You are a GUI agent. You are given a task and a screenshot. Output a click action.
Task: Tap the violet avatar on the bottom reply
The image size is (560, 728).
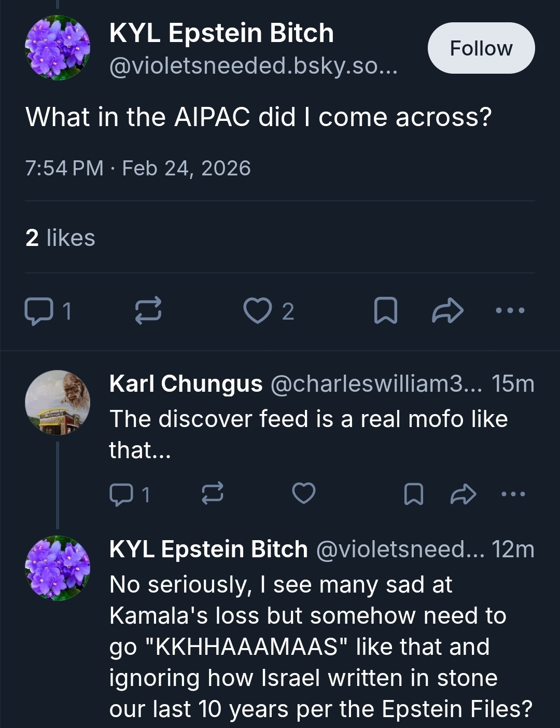point(58,568)
